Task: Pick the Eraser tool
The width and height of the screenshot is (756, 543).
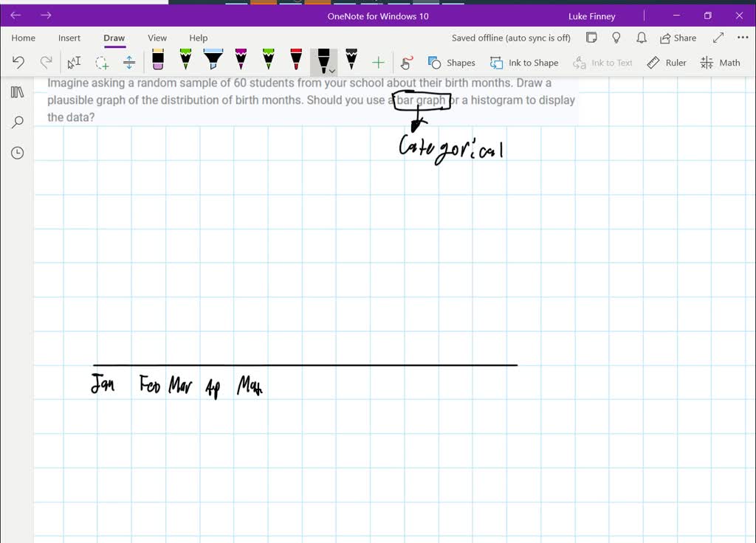Action: 157,61
